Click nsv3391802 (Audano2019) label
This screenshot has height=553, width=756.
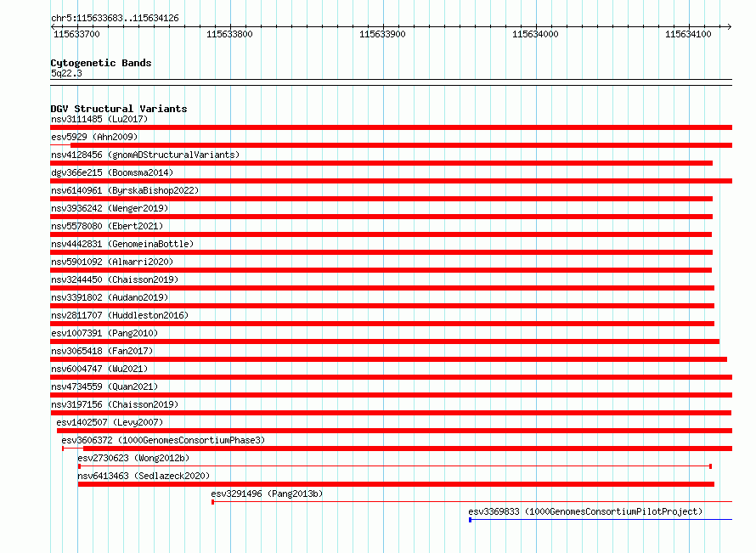[110, 297]
